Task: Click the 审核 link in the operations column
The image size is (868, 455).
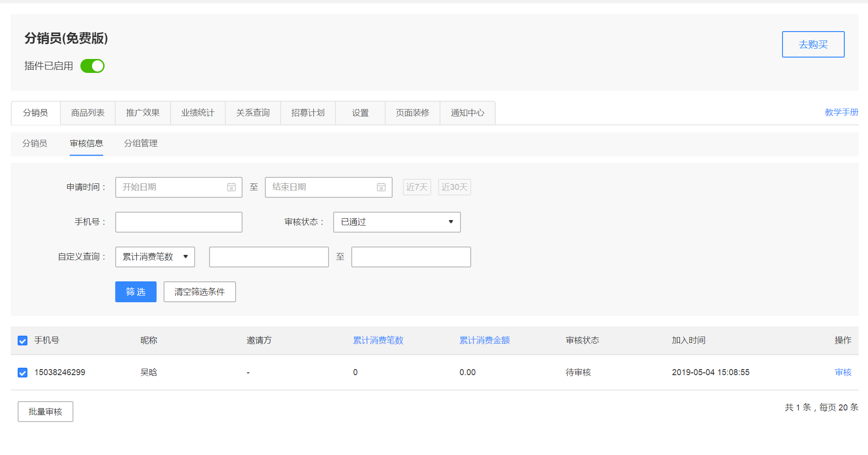Action: [x=843, y=372]
